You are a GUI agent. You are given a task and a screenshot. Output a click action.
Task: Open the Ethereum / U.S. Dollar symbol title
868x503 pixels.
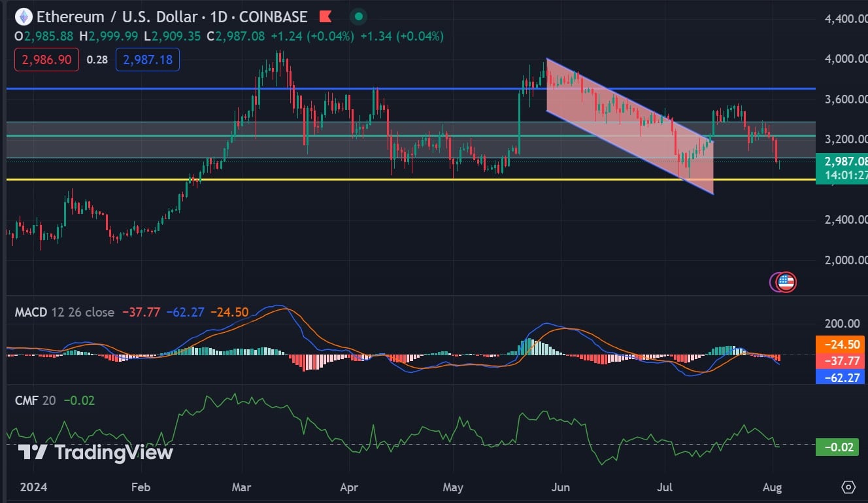(x=138, y=17)
